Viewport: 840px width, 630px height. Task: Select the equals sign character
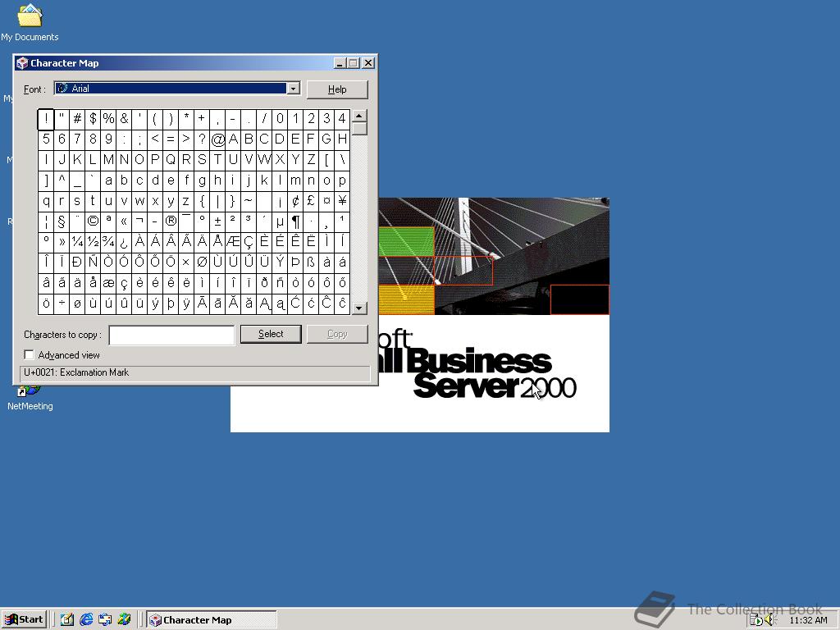(171, 139)
